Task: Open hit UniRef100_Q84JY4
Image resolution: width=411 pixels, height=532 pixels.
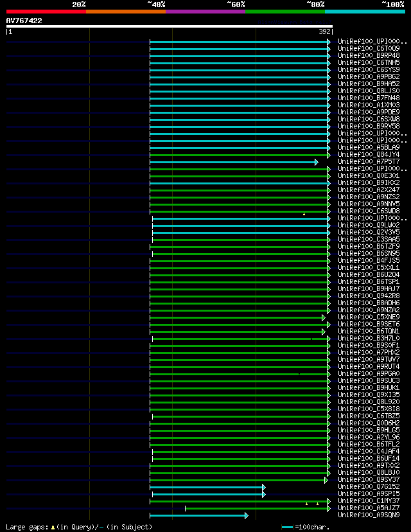Action: (369, 154)
